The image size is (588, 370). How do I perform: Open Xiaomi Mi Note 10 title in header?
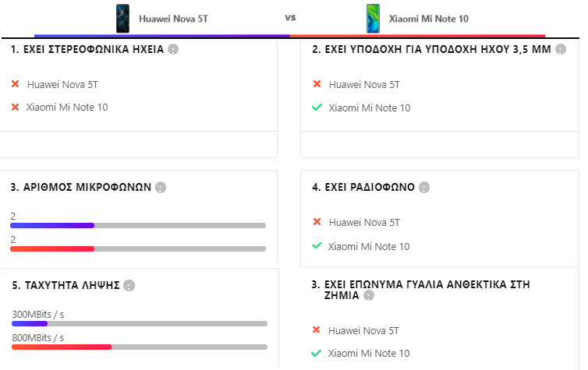click(429, 19)
